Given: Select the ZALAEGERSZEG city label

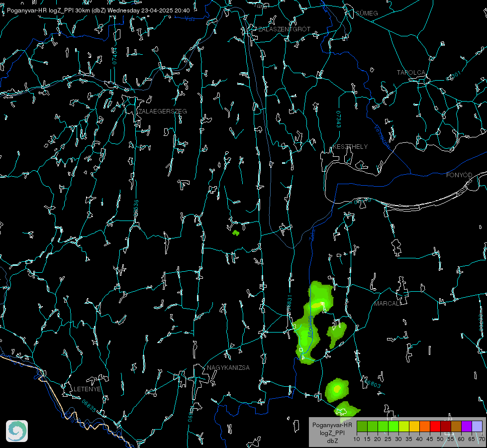Looking at the screenshot, I should 163,112.
